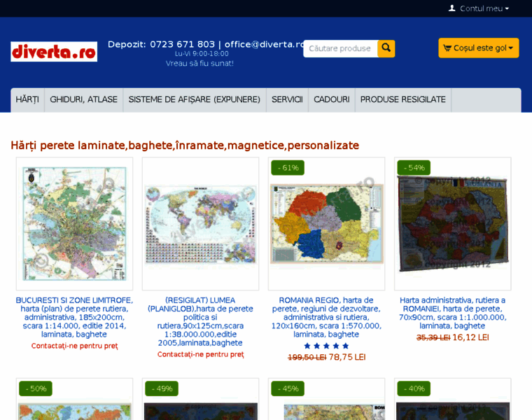
Task: Click the magnifying glass search button
Action: pos(386,48)
